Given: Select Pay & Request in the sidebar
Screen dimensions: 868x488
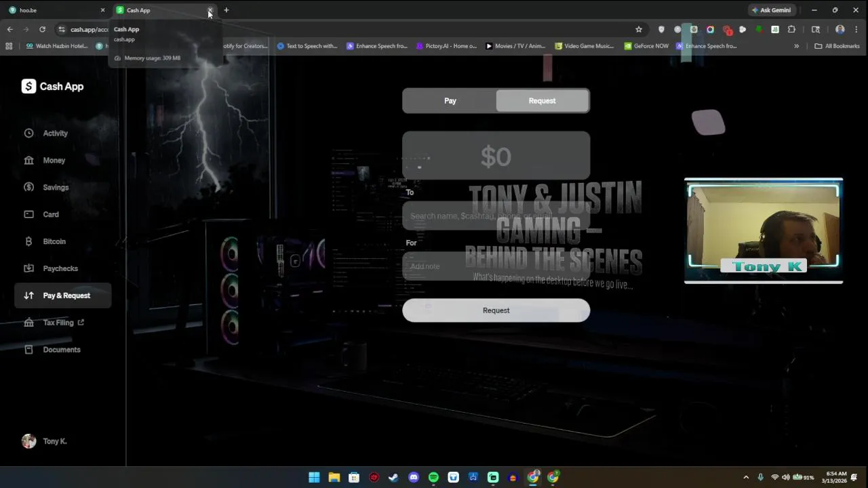Looking at the screenshot, I should tap(62, 296).
